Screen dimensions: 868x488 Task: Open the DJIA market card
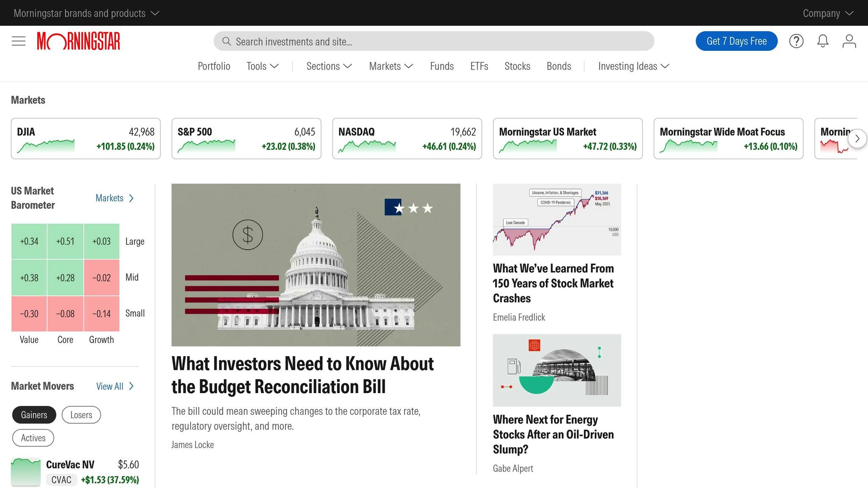click(x=86, y=139)
